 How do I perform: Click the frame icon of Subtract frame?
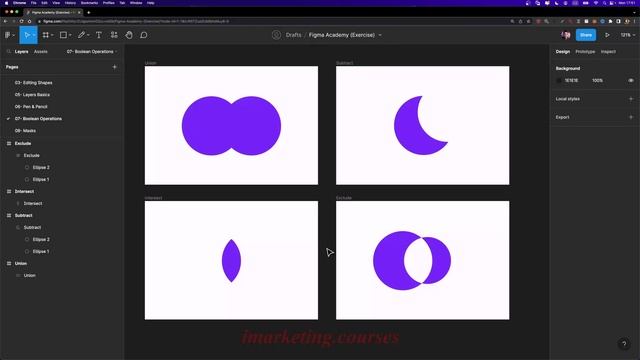click(x=9, y=216)
